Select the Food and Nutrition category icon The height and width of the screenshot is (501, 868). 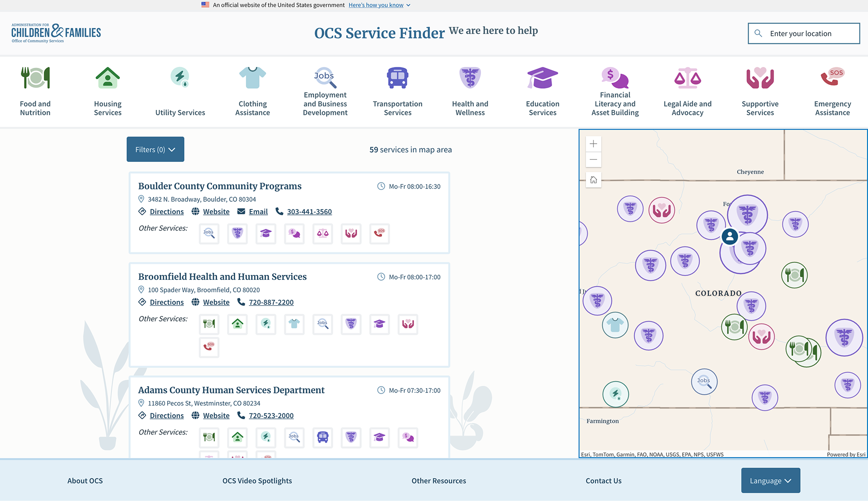point(35,78)
